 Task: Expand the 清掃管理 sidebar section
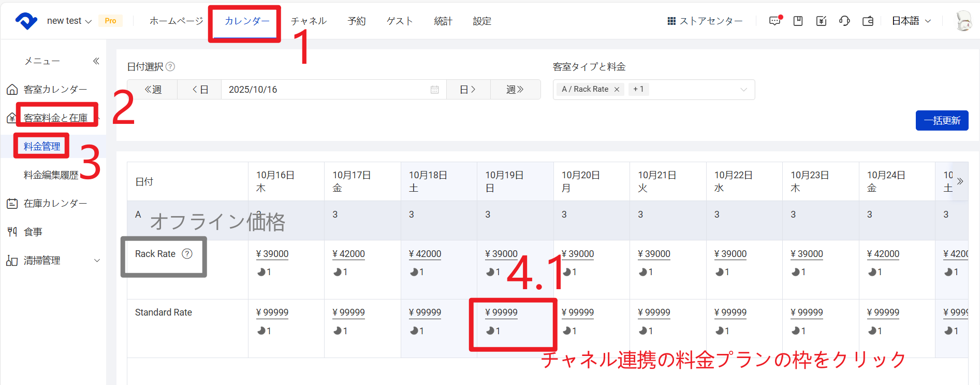tap(97, 261)
